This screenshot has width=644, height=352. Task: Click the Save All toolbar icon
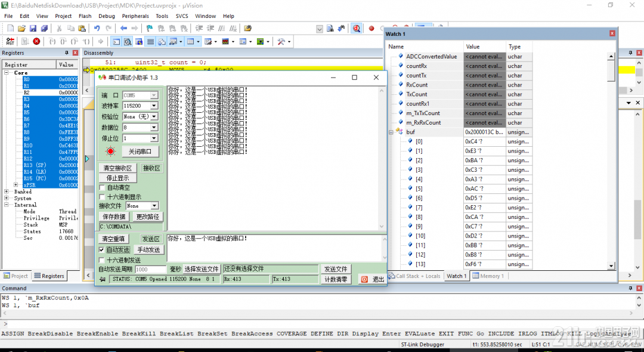pyautogui.click(x=44, y=29)
